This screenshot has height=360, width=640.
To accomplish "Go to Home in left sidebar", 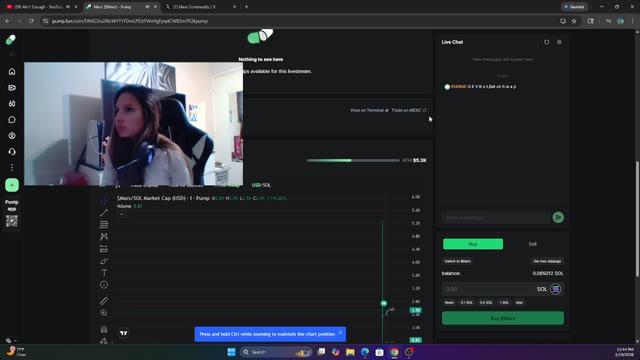I will [x=12, y=72].
